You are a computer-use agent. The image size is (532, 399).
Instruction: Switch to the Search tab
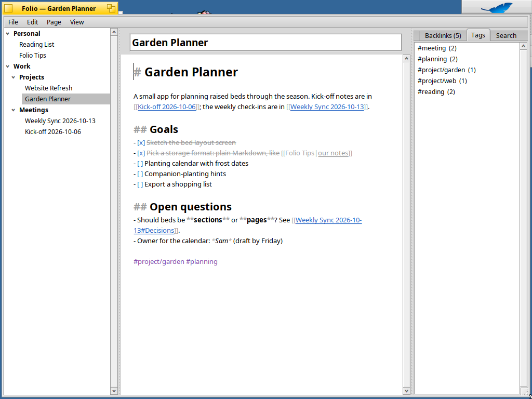(506, 36)
